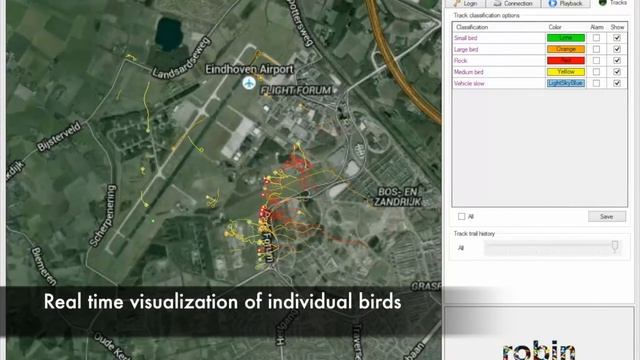Click the Red Flock color swatch
The height and width of the screenshot is (360, 640).
(566, 60)
